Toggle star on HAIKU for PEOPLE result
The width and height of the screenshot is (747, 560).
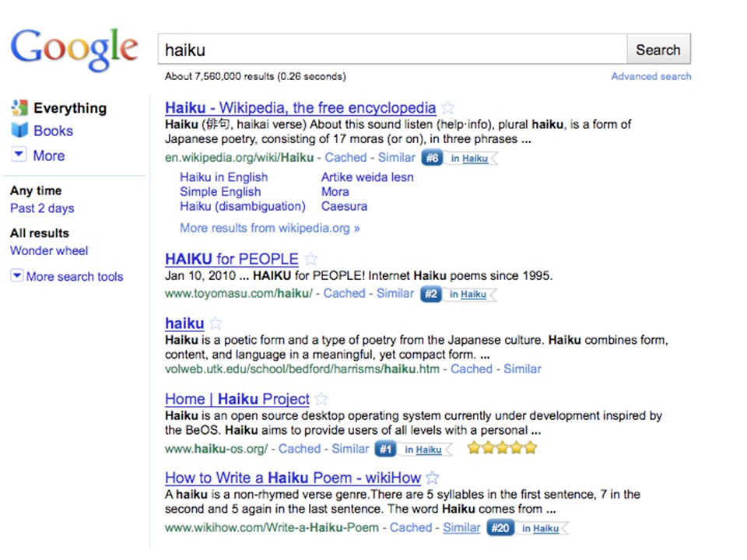point(310,259)
